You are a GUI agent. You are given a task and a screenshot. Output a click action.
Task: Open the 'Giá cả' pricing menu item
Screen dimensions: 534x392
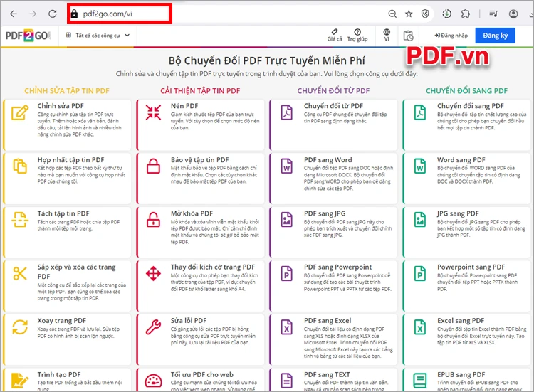click(335, 36)
